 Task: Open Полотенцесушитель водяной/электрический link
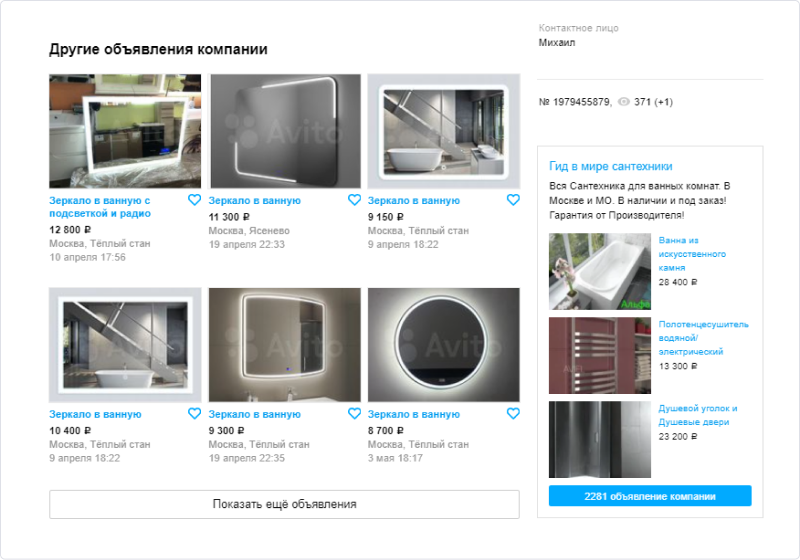[703, 338]
